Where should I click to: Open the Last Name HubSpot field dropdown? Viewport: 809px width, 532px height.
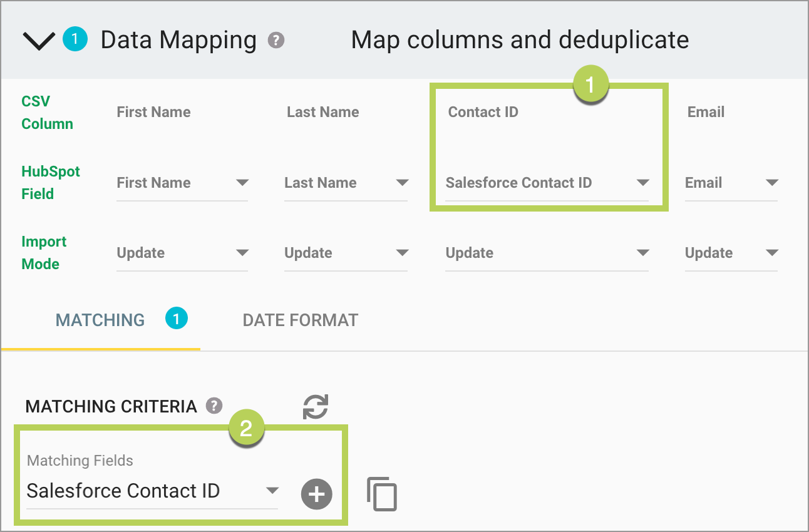coord(346,183)
